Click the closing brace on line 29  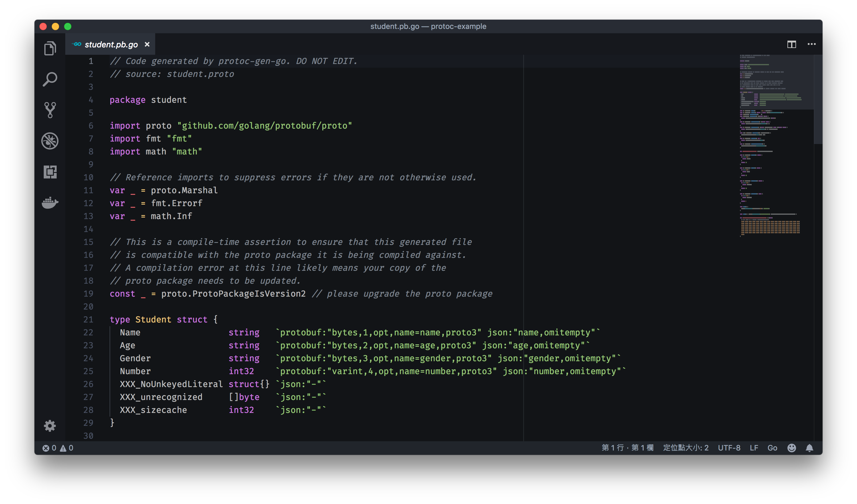[x=112, y=423]
